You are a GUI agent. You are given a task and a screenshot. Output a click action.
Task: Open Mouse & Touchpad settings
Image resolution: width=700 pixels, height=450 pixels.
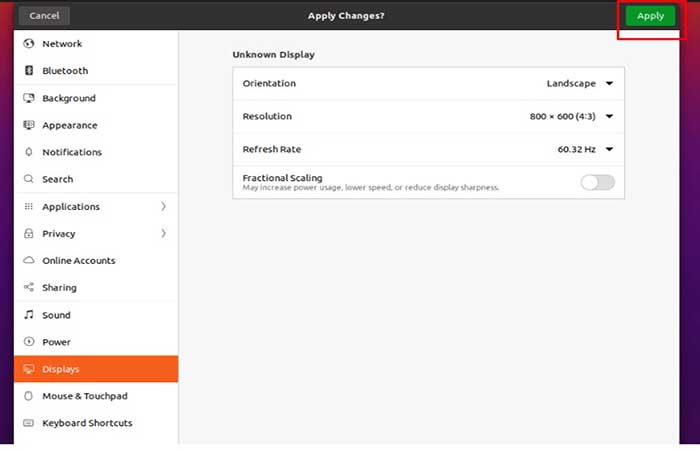[x=96, y=396]
